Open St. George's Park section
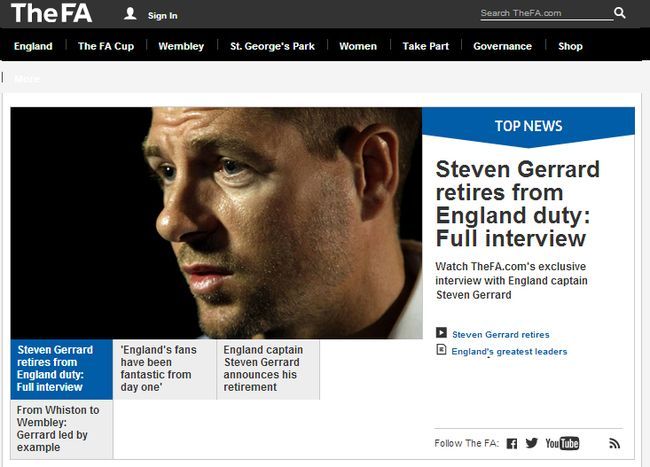650x467 pixels. pos(272,46)
